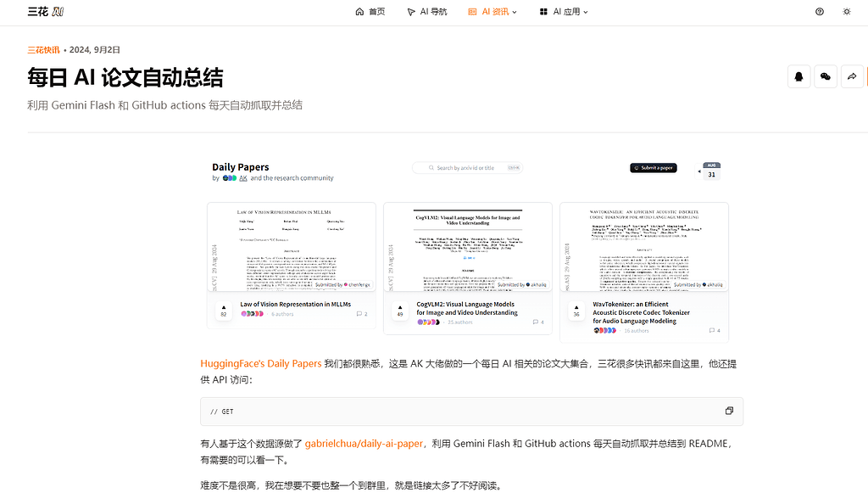The image size is (868, 504).
Task: Expand the AI 资讯 dropdown menu
Action: point(492,12)
